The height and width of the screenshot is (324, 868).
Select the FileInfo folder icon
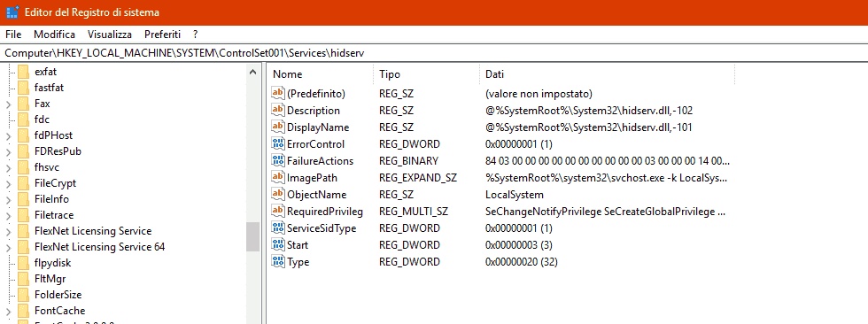click(23, 199)
